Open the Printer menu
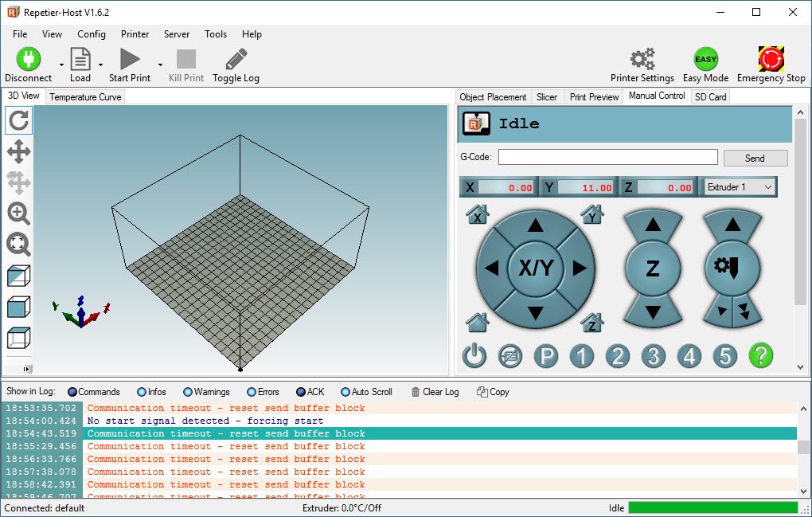The image size is (812, 517). pyautogui.click(x=135, y=34)
